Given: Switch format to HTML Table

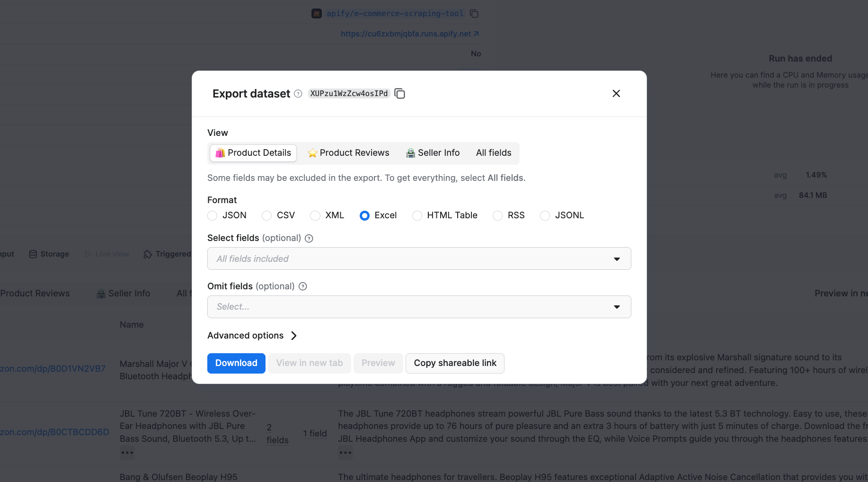Looking at the screenshot, I should pos(417,215).
